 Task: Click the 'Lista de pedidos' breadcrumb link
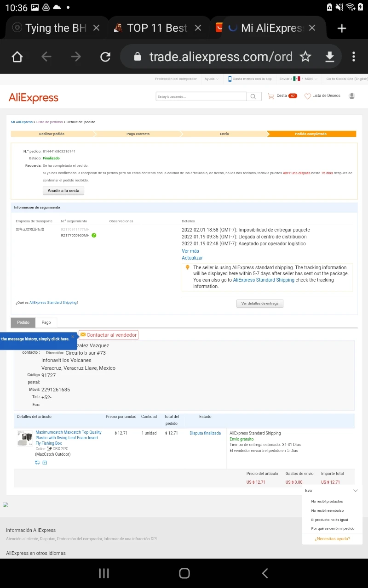pos(49,122)
